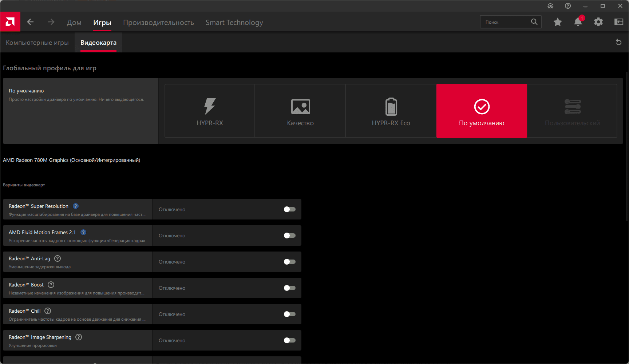
Task: Show help for Radeon Anti-Lag
Action: (x=58, y=258)
